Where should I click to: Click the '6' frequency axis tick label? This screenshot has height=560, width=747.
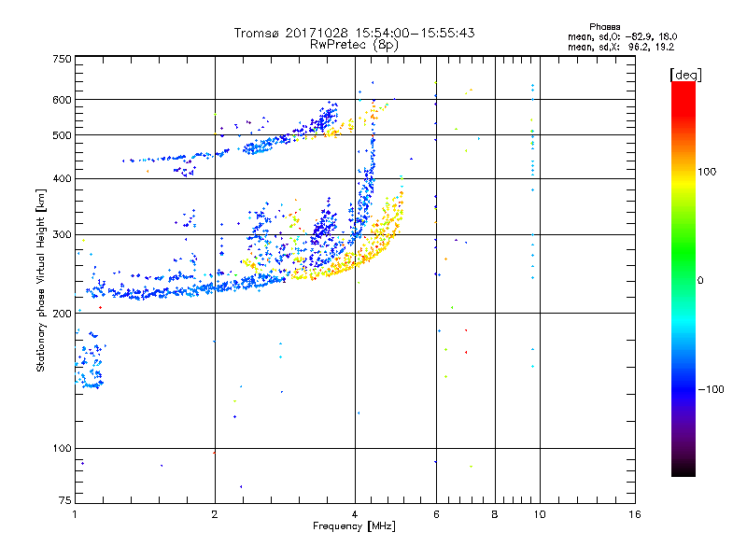[x=436, y=514]
